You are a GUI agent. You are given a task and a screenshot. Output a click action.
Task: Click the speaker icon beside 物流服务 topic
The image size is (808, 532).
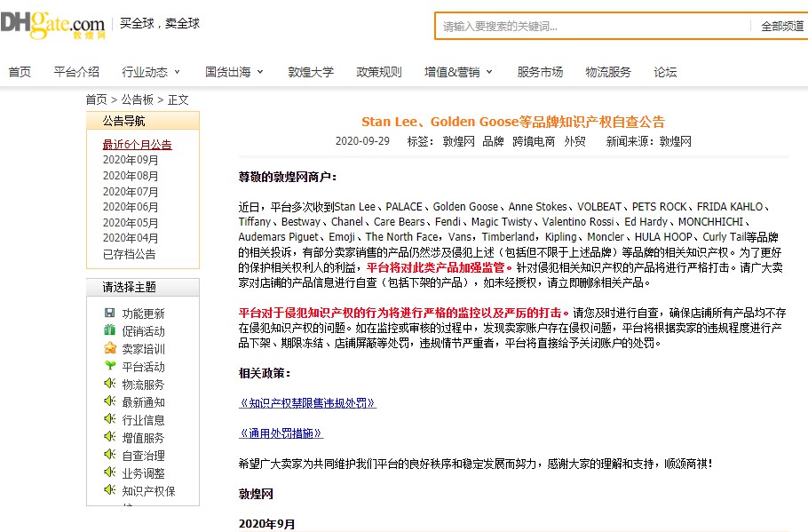click(110, 383)
